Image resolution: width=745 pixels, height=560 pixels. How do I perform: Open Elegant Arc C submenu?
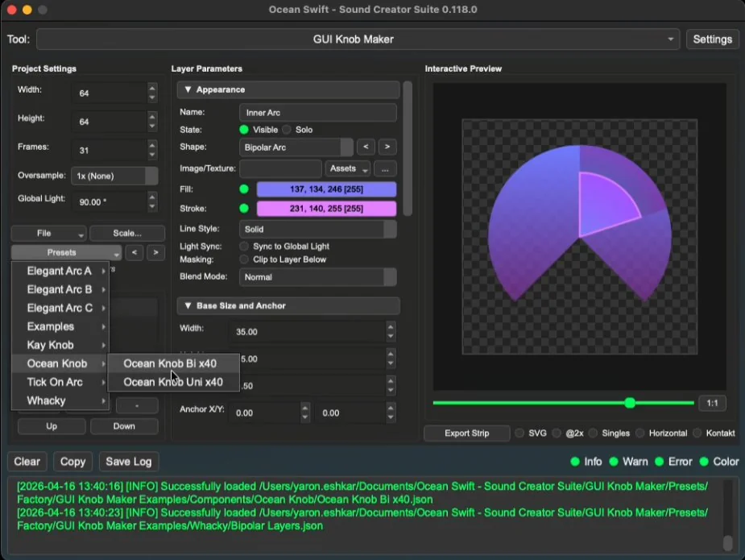tap(60, 308)
